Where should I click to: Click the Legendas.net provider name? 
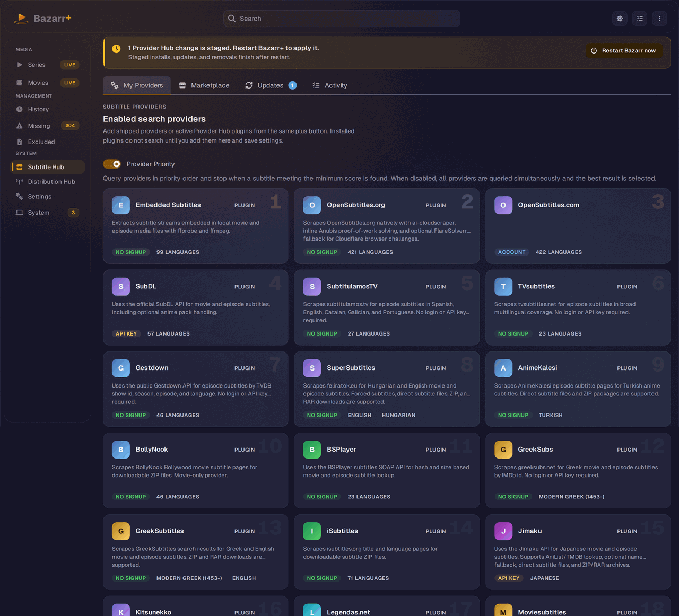click(x=349, y=612)
